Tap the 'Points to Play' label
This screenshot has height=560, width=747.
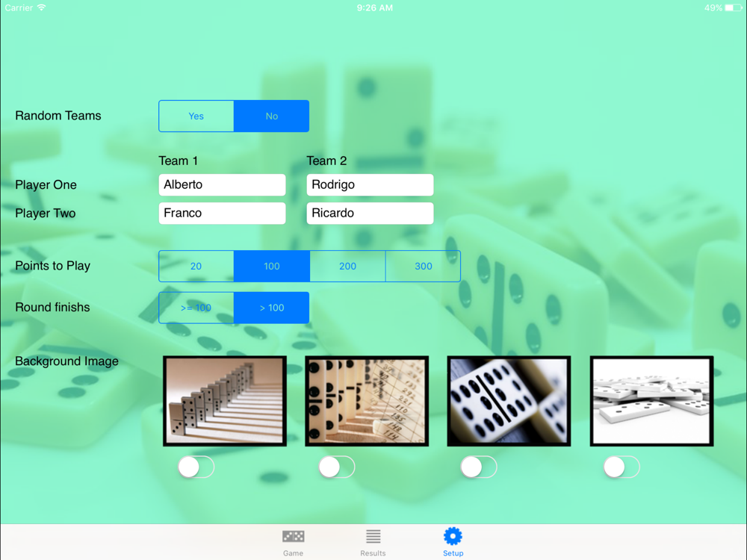(53, 266)
